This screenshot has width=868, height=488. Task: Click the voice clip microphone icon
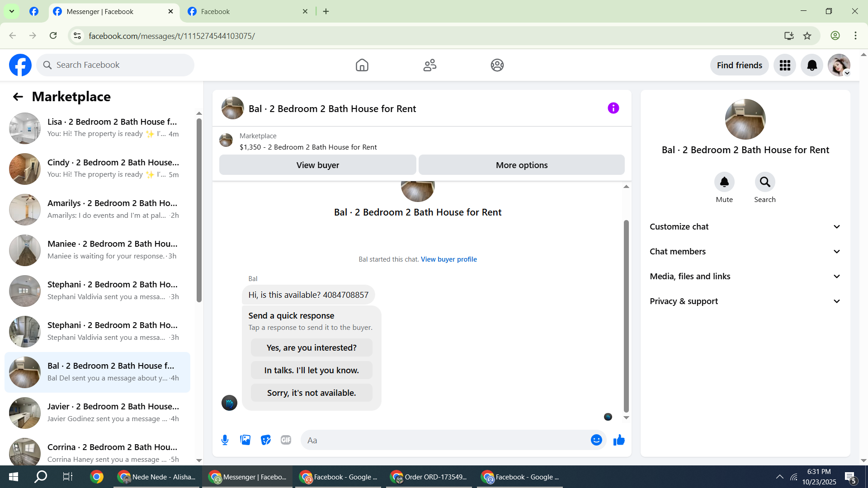pos(225,440)
